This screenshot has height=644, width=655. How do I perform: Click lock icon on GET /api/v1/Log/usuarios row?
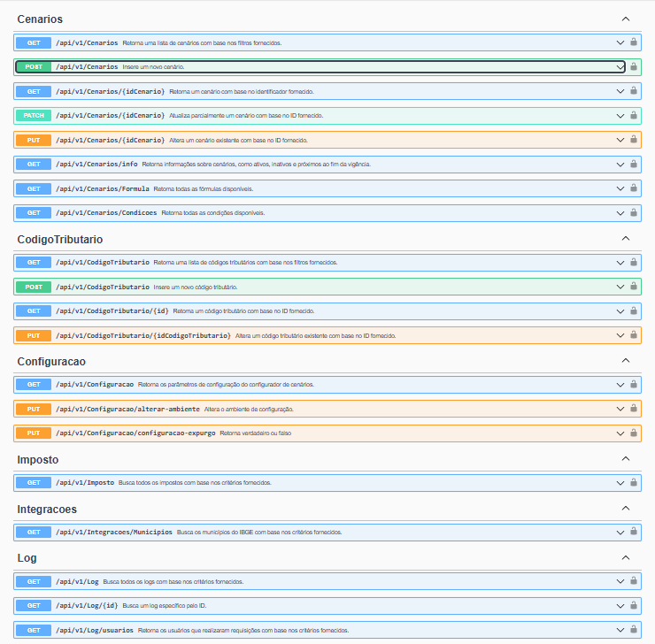(634, 630)
